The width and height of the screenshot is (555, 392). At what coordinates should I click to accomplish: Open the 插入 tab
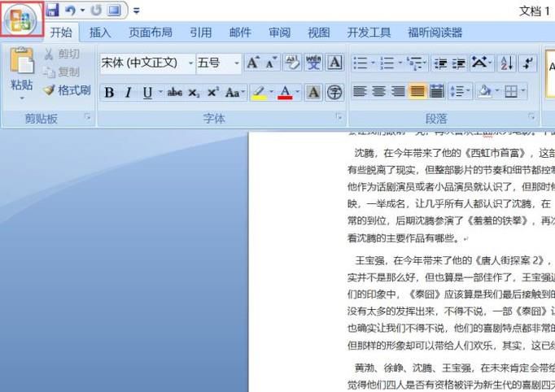point(100,33)
